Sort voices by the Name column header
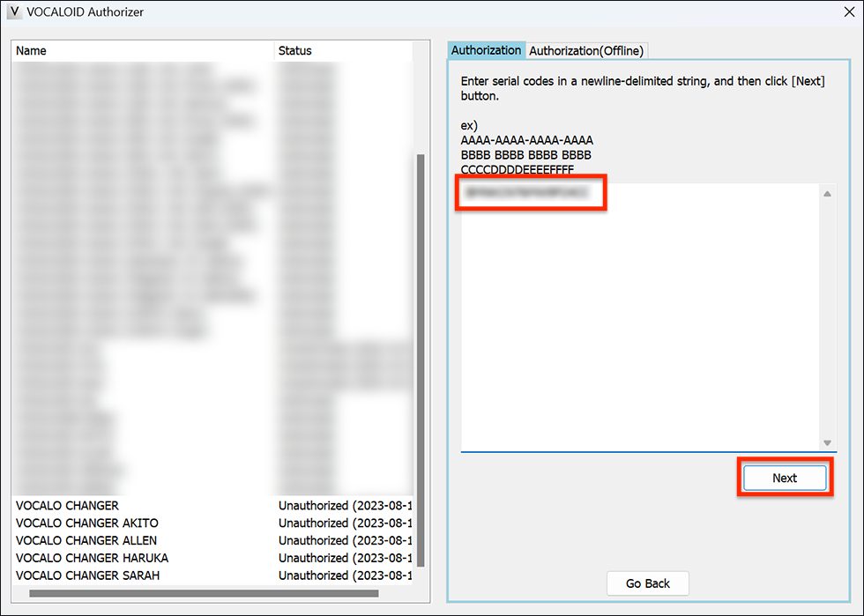This screenshot has height=616, width=864. tap(31, 50)
